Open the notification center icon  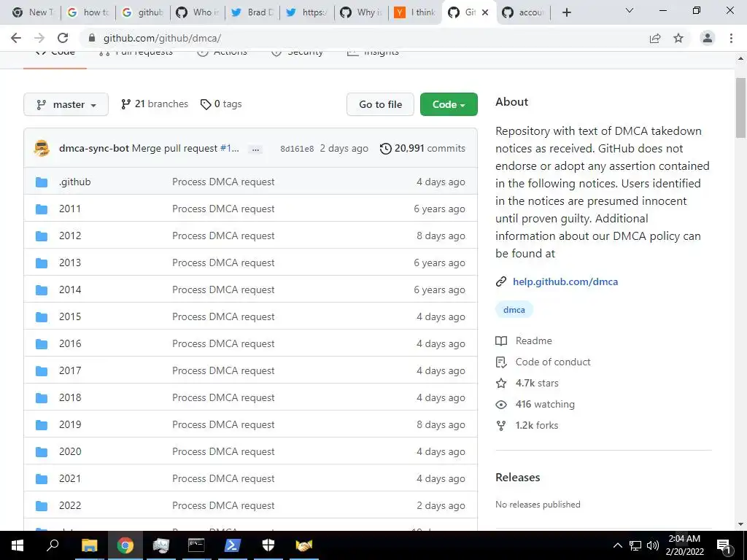pos(724,545)
